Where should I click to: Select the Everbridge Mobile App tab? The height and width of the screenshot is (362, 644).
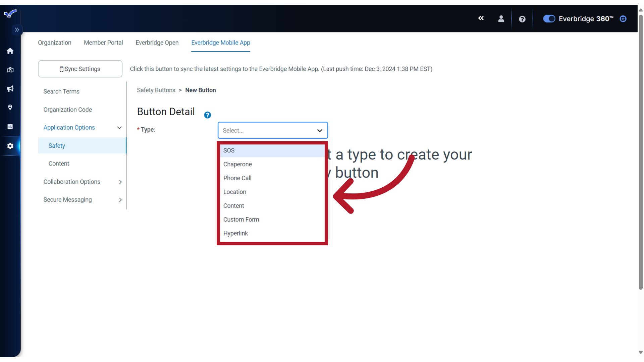pyautogui.click(x=221, y=43)
